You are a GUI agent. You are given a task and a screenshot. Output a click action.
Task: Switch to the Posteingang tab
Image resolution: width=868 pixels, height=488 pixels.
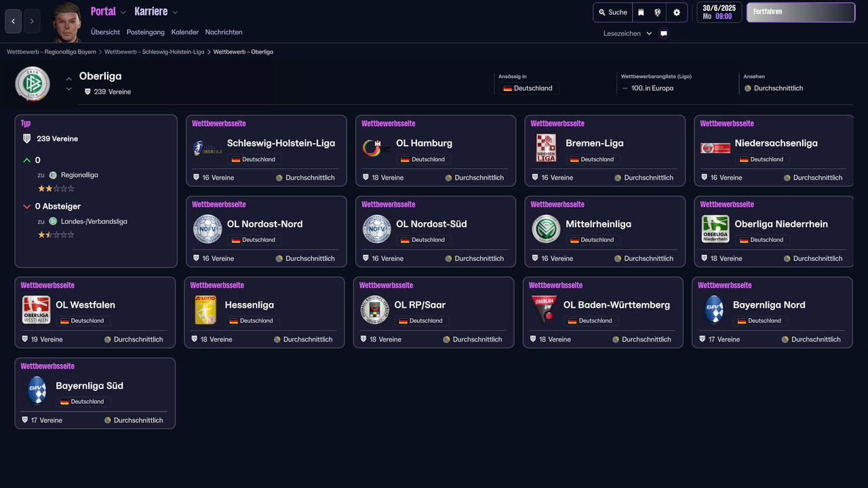(x=145, y=32)
